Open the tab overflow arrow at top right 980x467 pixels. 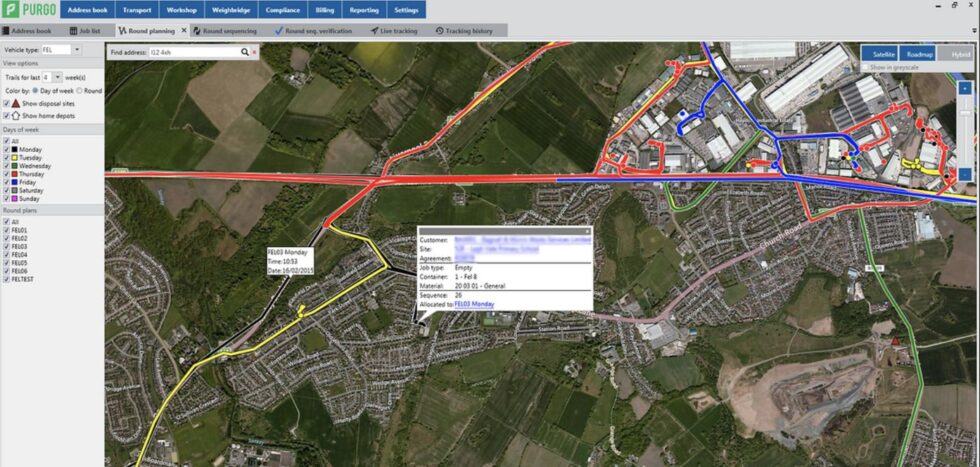[974, 30]
